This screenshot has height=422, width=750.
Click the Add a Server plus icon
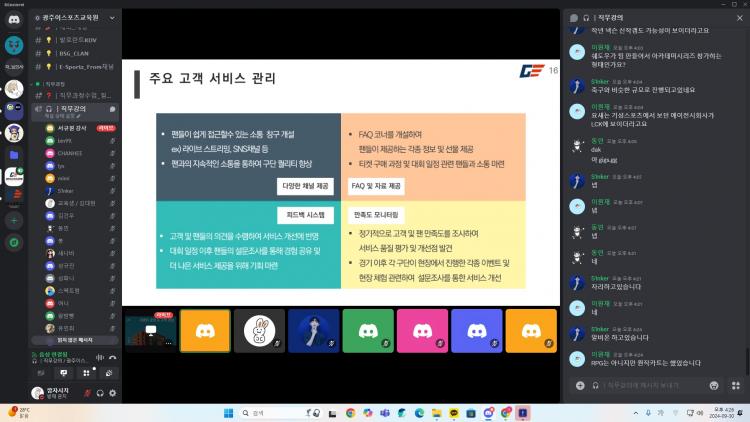(14, 219)
